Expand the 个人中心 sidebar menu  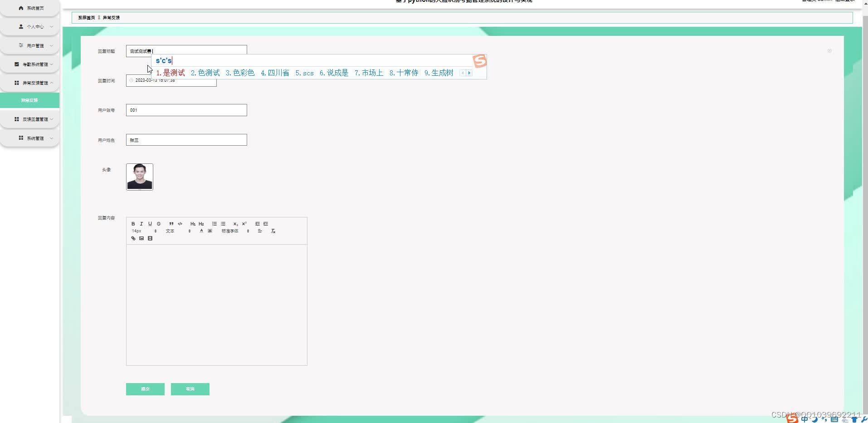30,27
